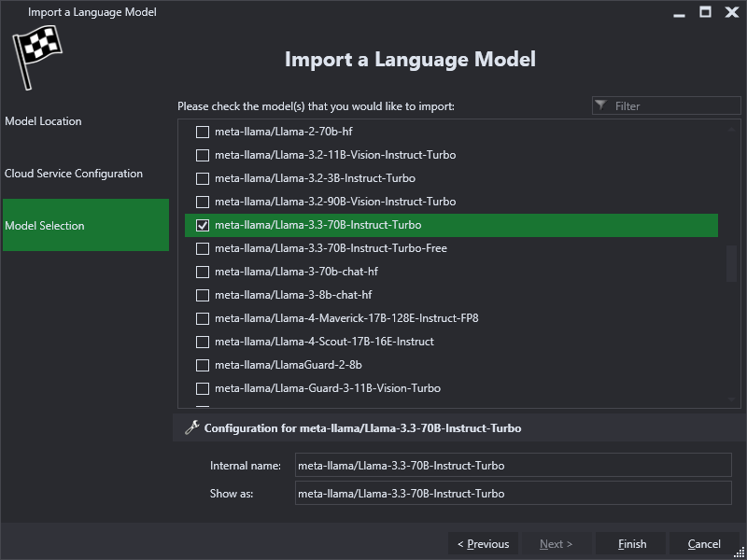This screenshot has width=747, height=560.
Task: Check Llama-4-Scout-17B-16E-Instruct checkbox
Action: click(203, 342)
